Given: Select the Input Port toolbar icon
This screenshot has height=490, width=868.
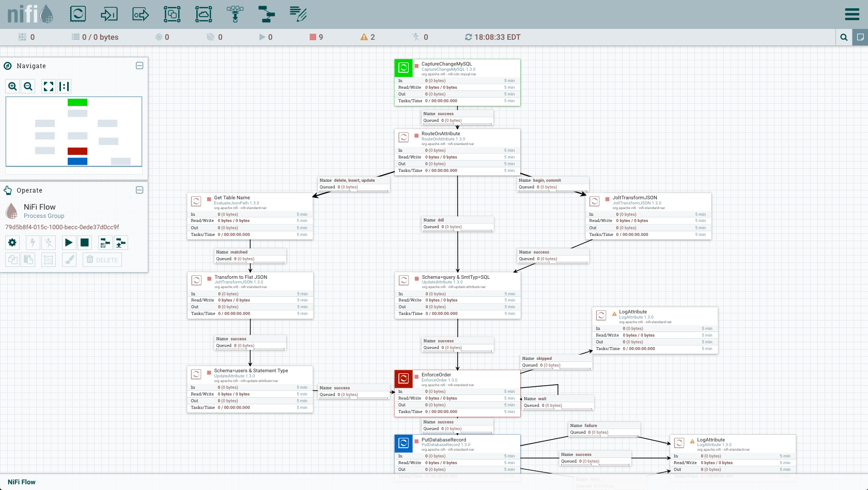Looking at the screenshot, I should [110, 14].
